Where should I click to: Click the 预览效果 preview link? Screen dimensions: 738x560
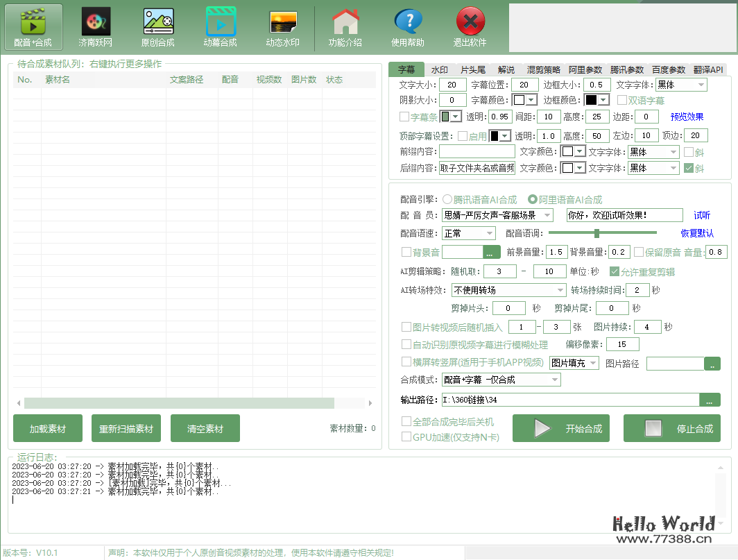coord(687,117)
